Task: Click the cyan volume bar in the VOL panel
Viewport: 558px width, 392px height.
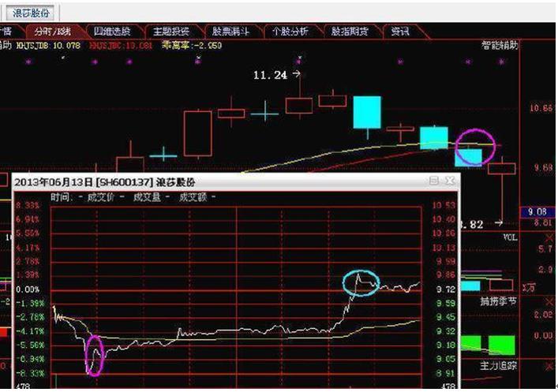Action: tap(470, 286)
